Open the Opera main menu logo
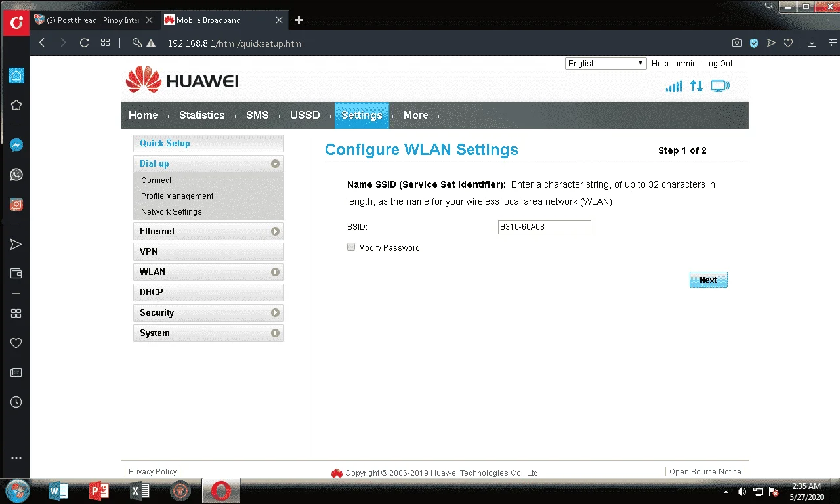Screen dimensions: 840x504 coord(16,24)
